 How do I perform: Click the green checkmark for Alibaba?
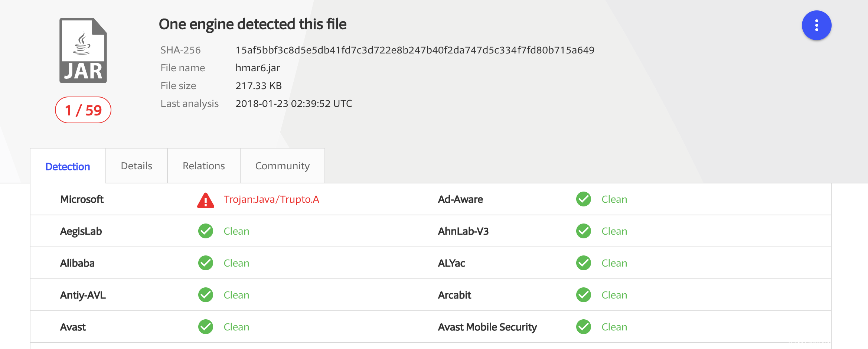point(205,263)
